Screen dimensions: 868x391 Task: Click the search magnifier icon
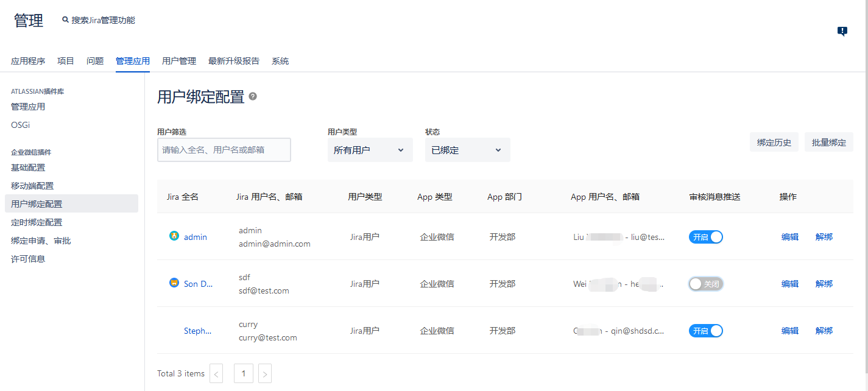[66, 20]
